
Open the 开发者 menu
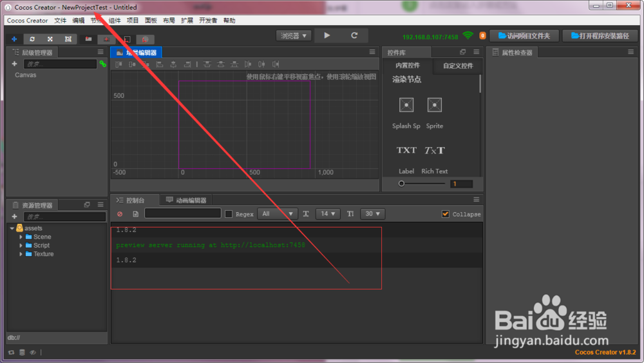208,21
